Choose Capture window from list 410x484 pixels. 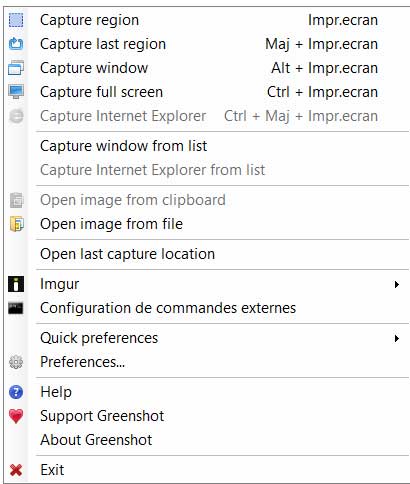[x=124, y=146]
